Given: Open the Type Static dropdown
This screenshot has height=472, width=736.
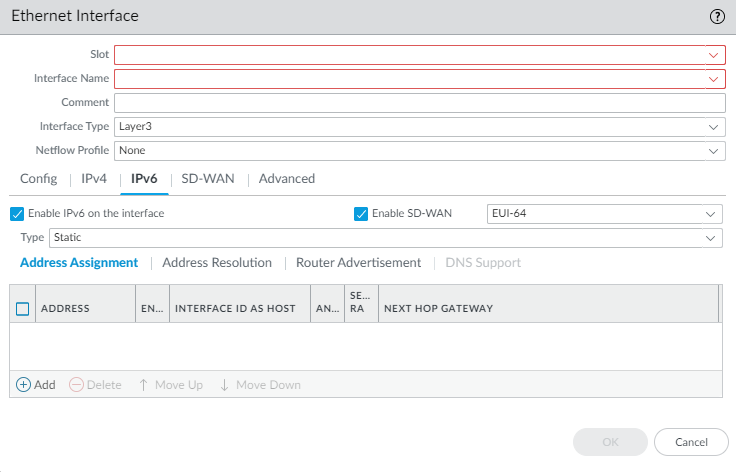Looking at the screenshot, I should (x=711, y=238).
